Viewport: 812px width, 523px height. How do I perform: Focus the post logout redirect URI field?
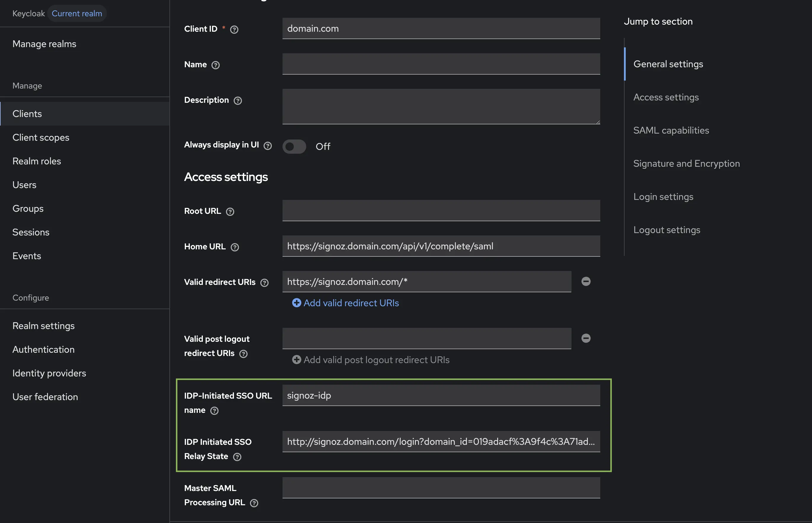pyautogui.click(x=426, y=338)
